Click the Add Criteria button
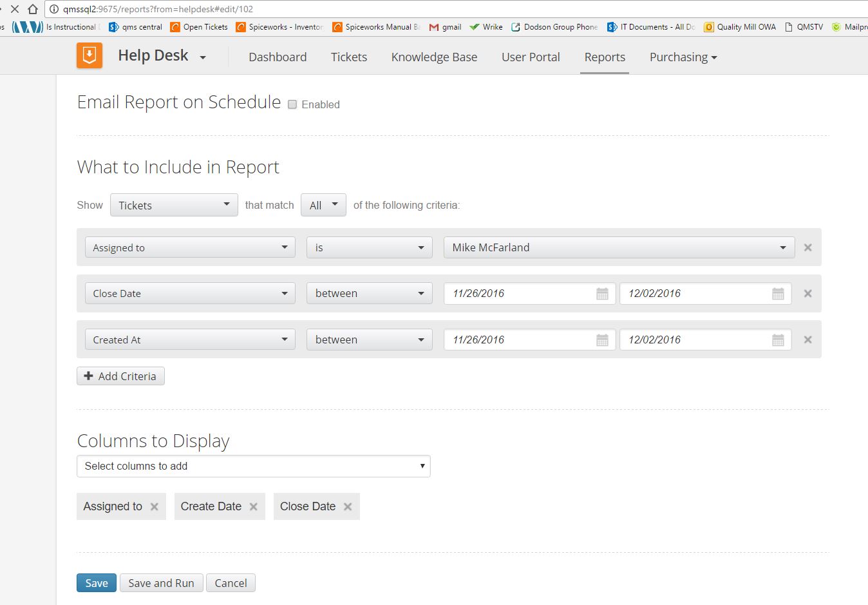Screen dimensions: 868x605 [x=120, y=376]
